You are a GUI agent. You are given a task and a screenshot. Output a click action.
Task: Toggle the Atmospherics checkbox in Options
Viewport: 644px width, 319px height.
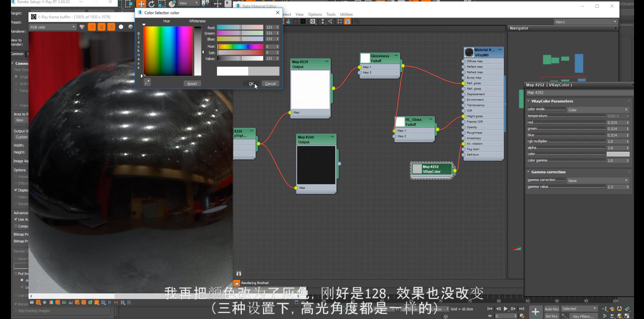(16, 176)
